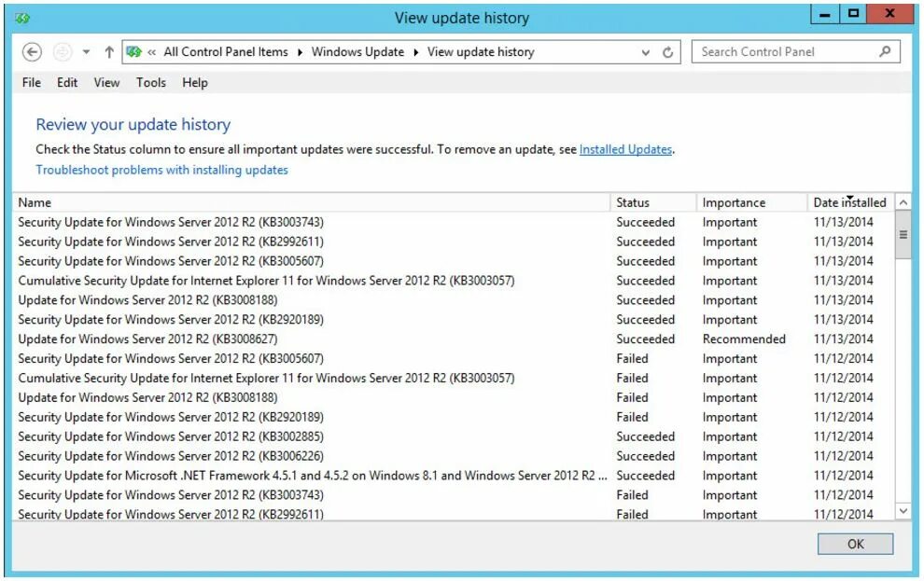Click the update list scrollbar thumb
Screen dimensions: 924x581
pyautogui.click(x=903, y=235)
